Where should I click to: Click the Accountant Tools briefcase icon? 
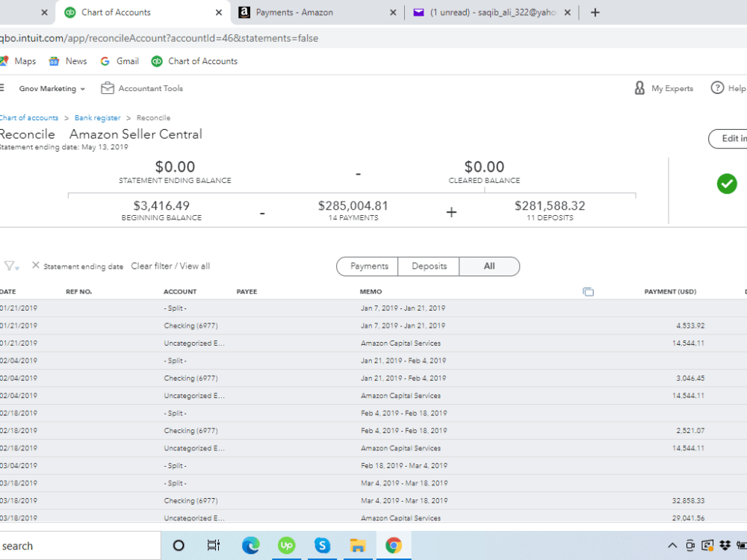pyautogui.click(x=108, y=88)
